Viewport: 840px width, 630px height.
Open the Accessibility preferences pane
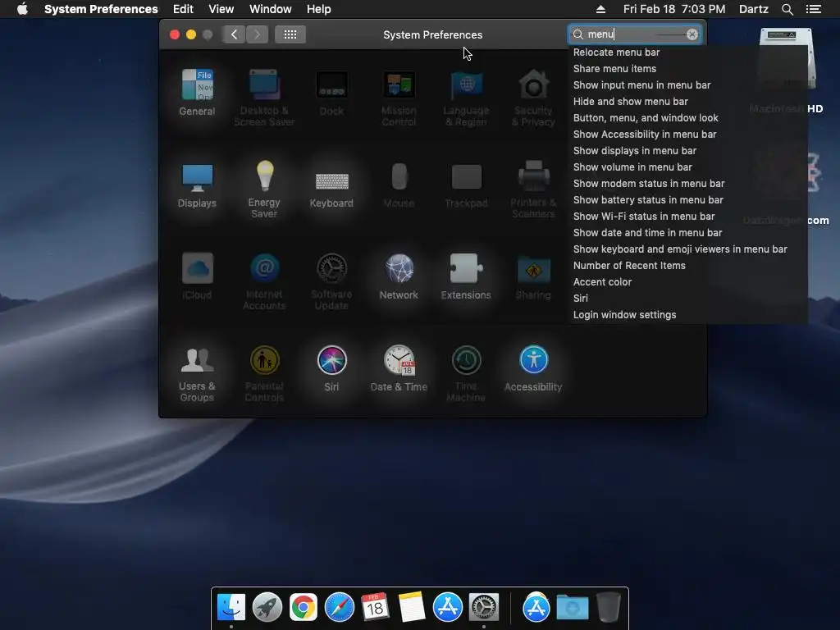click(533, 368)
